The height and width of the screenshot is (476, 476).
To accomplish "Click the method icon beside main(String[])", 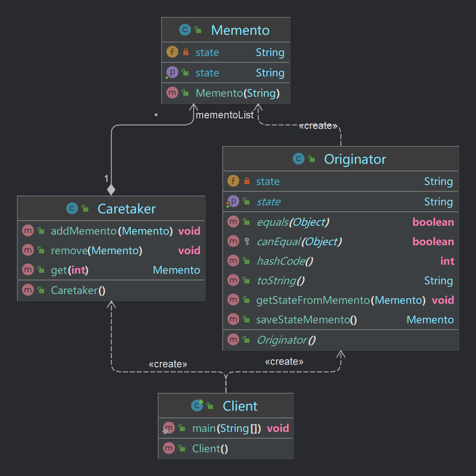I will pyautogui.click(x=169, y=428).
